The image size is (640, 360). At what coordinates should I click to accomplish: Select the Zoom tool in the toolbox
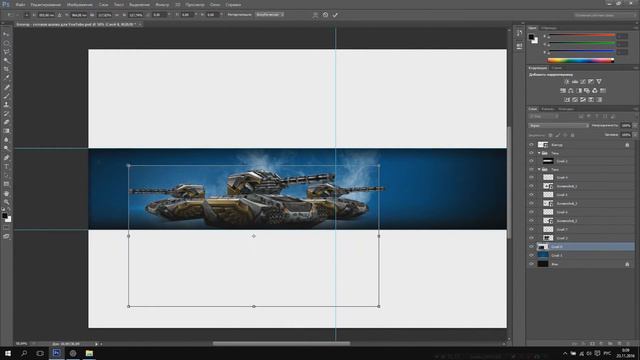7,202
